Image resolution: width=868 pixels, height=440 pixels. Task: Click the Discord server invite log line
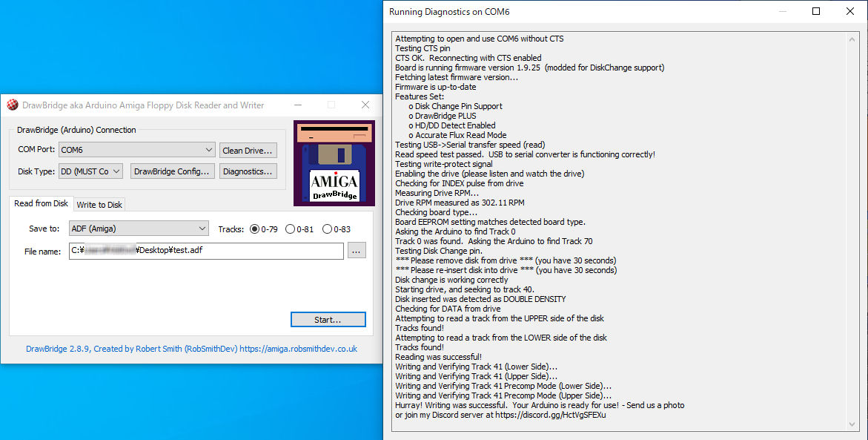(x=500, y=415)
